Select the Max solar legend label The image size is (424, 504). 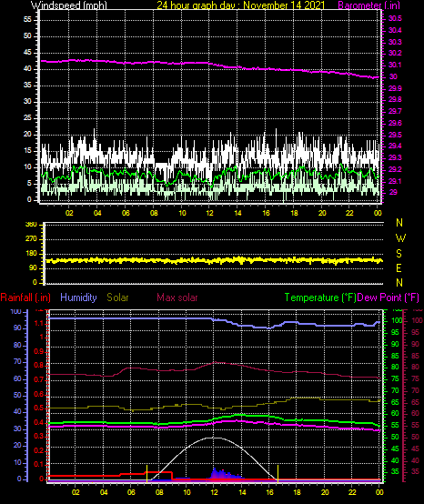[x=177, y=297]
